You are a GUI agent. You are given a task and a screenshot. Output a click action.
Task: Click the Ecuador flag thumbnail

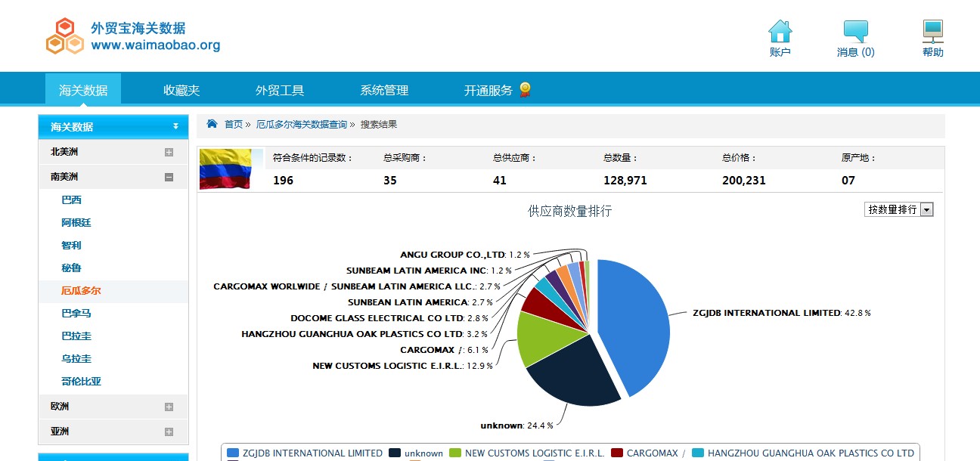pyautogui.click(x=225, y=169)
